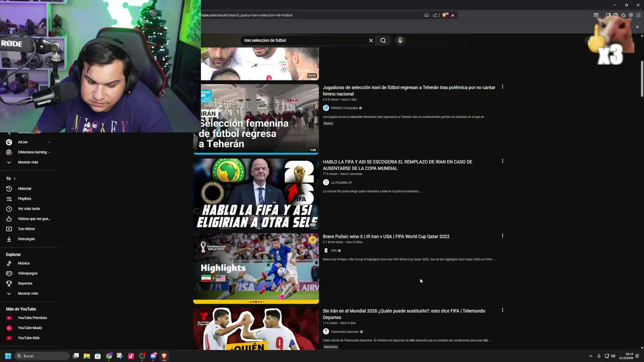Click the share icon in the address bar

[x=435, y=15]
